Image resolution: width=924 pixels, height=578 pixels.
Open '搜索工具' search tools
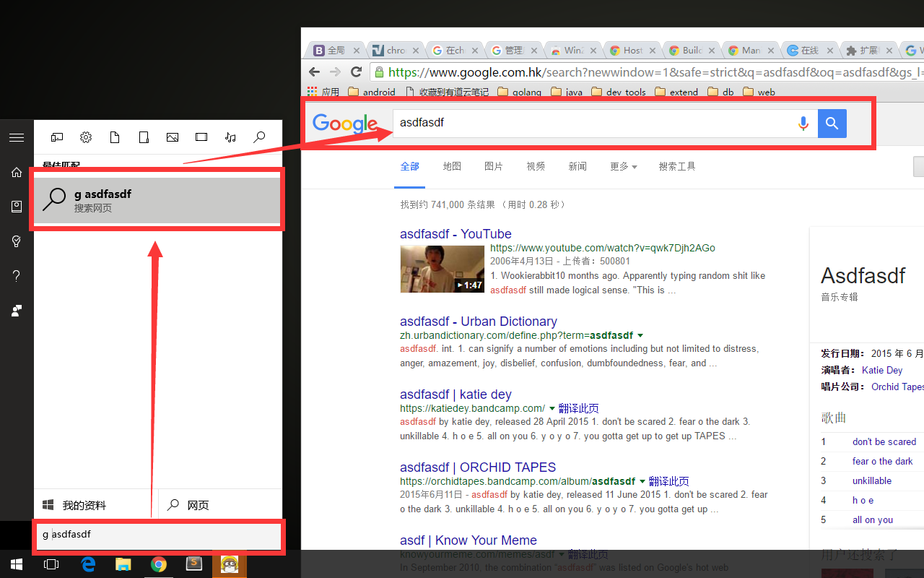tap(677, 166)
